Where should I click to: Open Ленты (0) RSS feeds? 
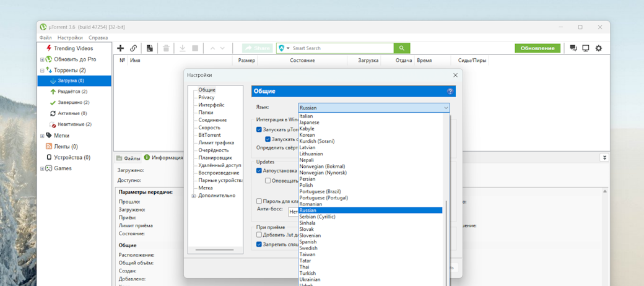(x=61, y=147)
